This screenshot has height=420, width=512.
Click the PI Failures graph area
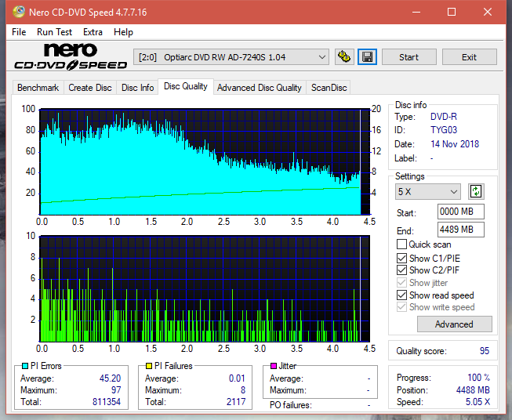pos(205,289)
